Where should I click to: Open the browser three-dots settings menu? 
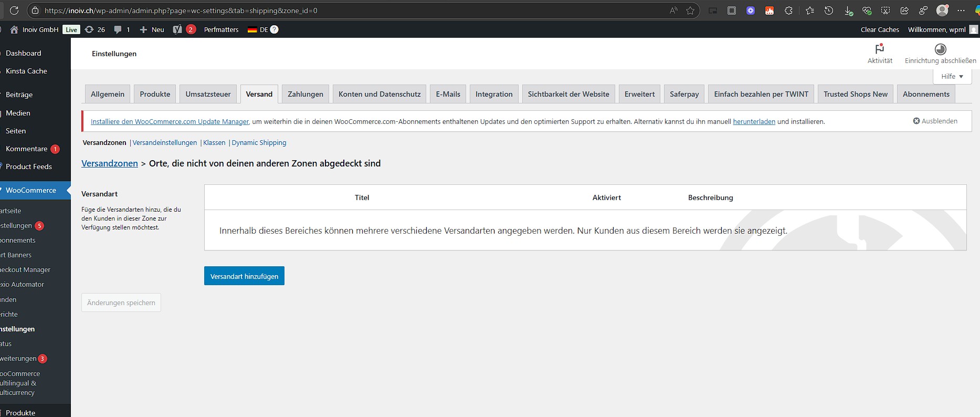point(961,11)
